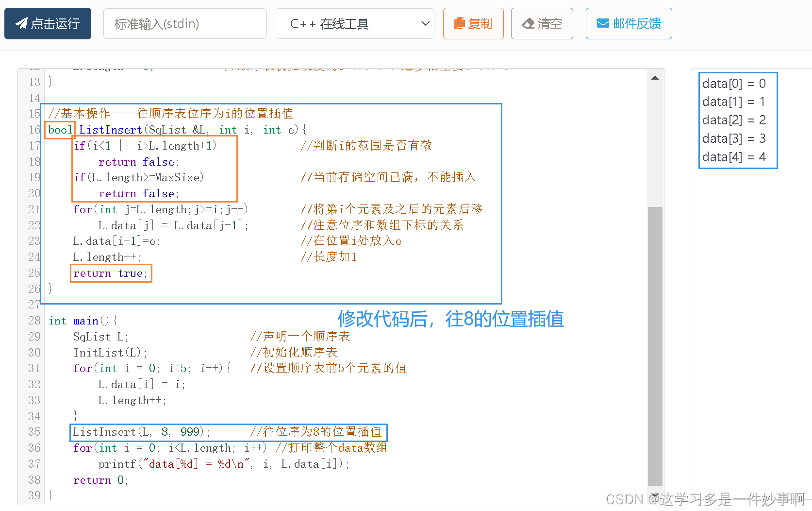Viewport: 812px width, 511px height.
Task: Click the line 28 int main() declaration
Action: [x=83, y=321]
